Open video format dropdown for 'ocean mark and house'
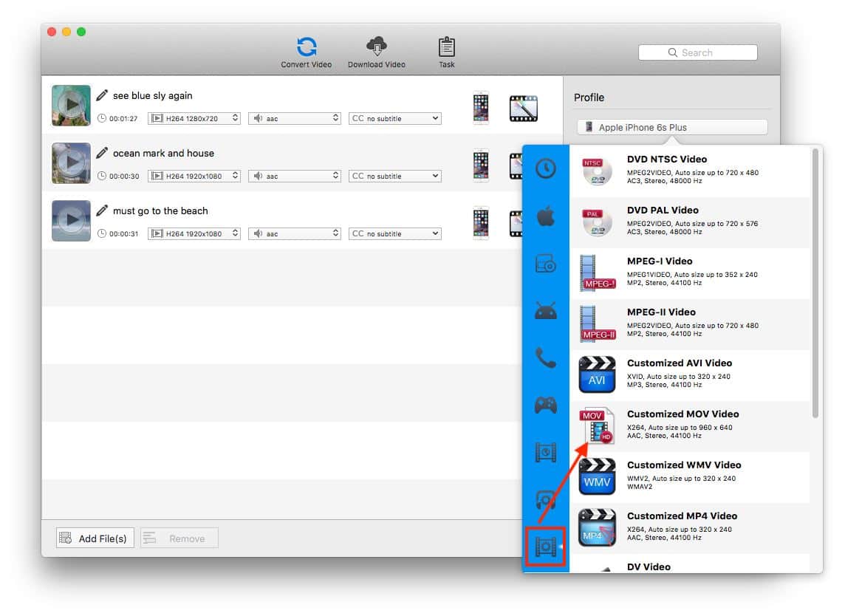This screenshot has width=845, height=616. tap(194, 176)
